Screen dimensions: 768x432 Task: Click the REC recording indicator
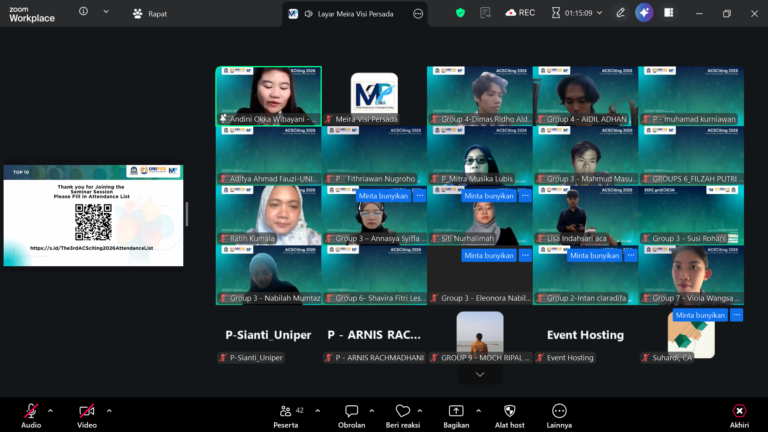pos(520,13)
